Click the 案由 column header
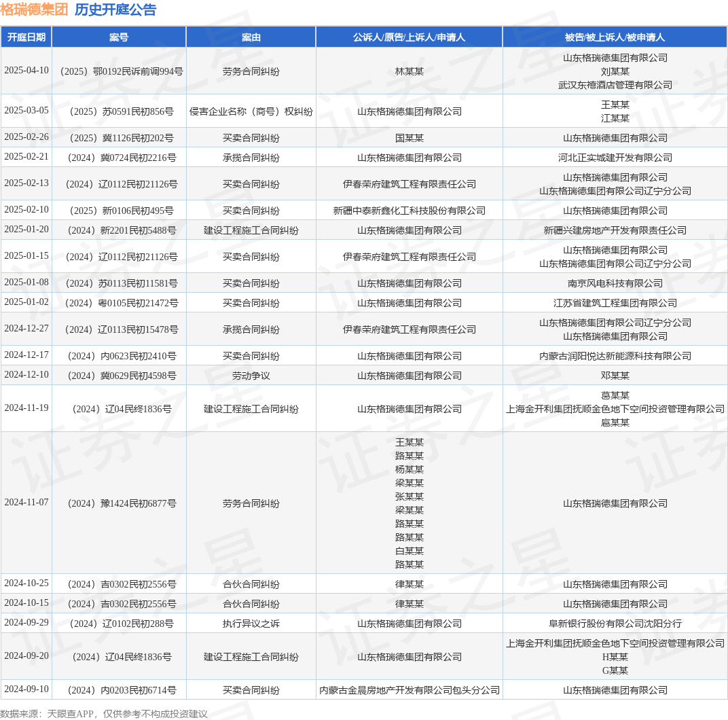 click(251, 37)
